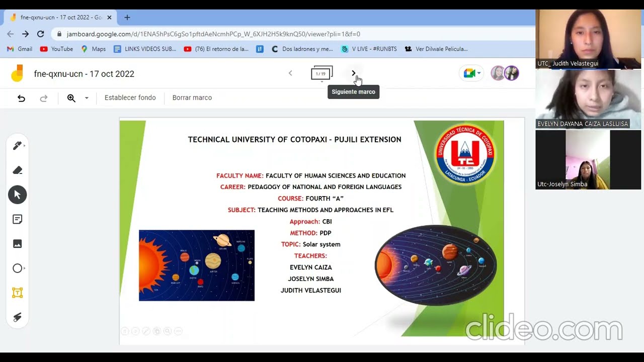Click the oval solar system image

pyautogui.click(x=436, y=265)
